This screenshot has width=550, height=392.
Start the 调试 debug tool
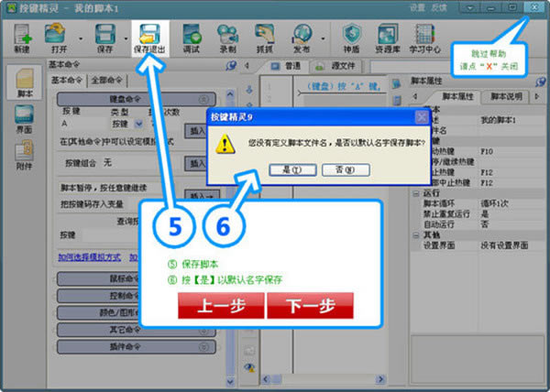pos(192,38)
